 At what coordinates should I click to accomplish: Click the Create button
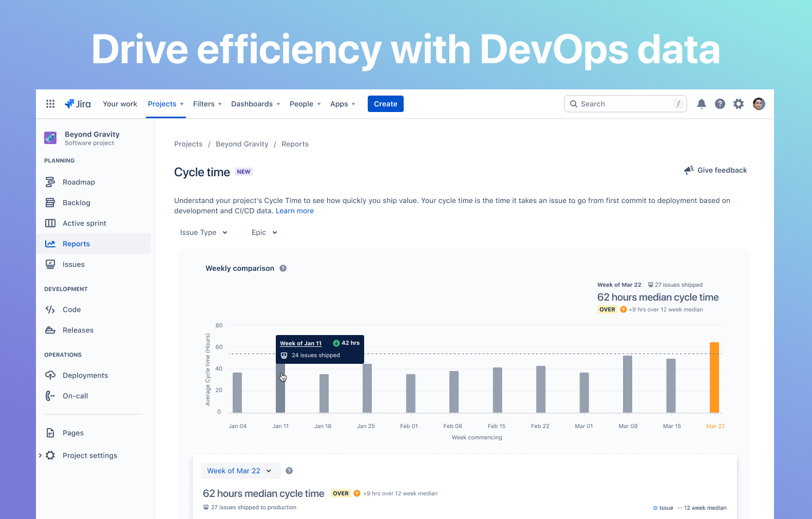(386, 104)
